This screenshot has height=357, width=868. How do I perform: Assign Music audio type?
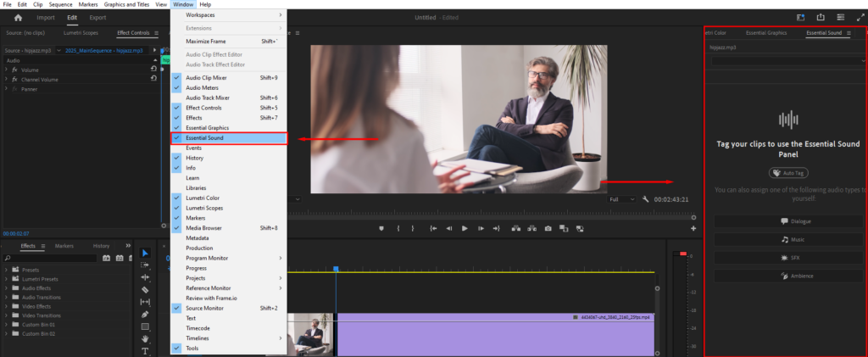pyautogui.click(x=788, y=240)
